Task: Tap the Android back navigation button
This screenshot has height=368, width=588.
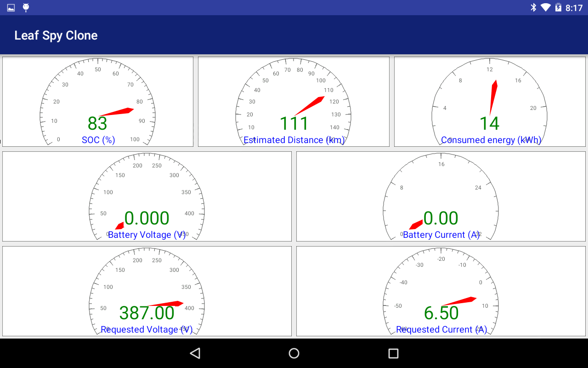Action: tap(195, 353)
